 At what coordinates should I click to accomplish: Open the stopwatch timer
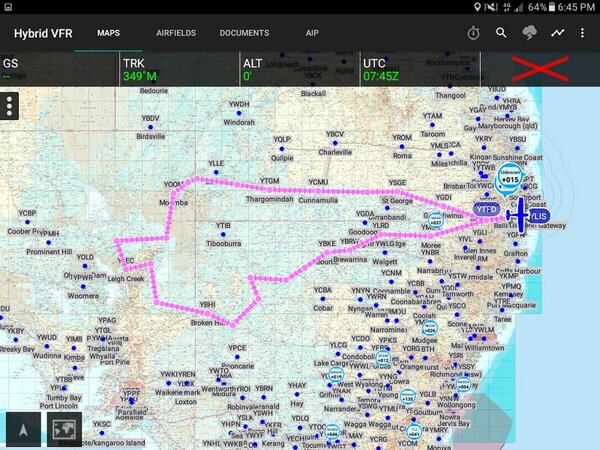point(473,33)
